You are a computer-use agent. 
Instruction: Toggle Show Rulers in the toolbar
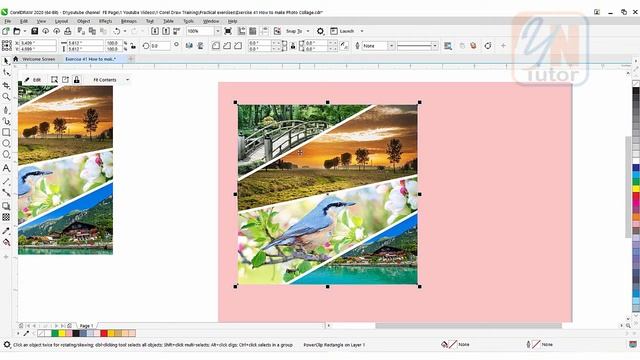[x=242, y=31]
